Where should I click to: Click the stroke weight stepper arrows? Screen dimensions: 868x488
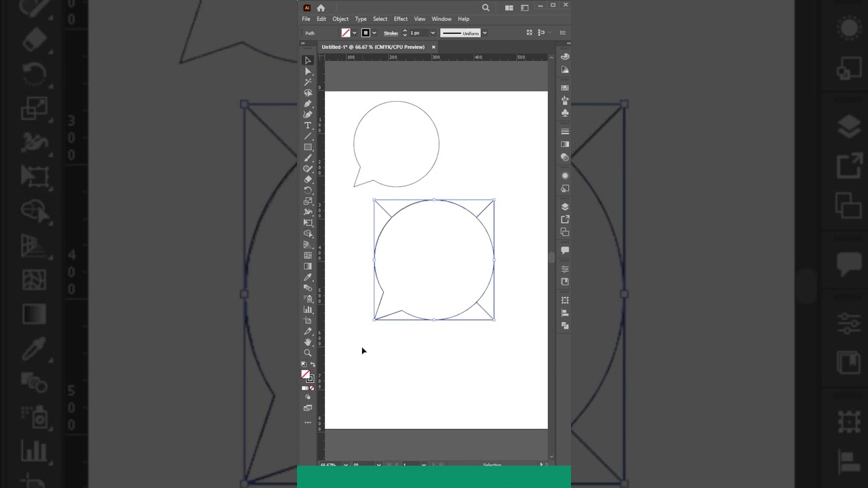point(405,33)
